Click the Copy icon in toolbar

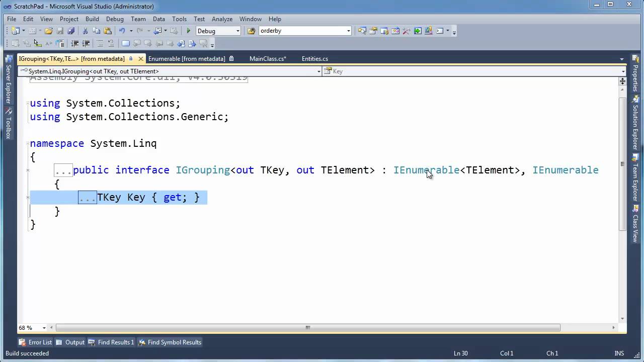click(x=96, y=31)
